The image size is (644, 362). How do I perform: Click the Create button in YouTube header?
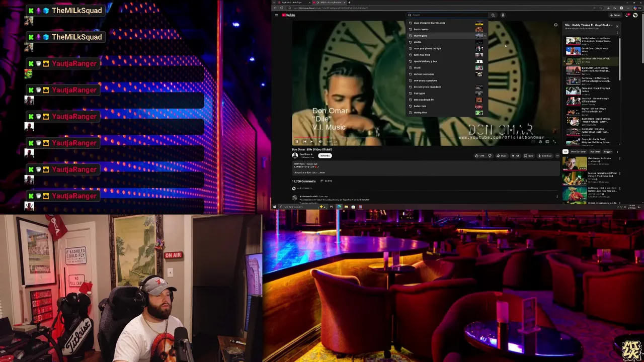pos(615,15)
